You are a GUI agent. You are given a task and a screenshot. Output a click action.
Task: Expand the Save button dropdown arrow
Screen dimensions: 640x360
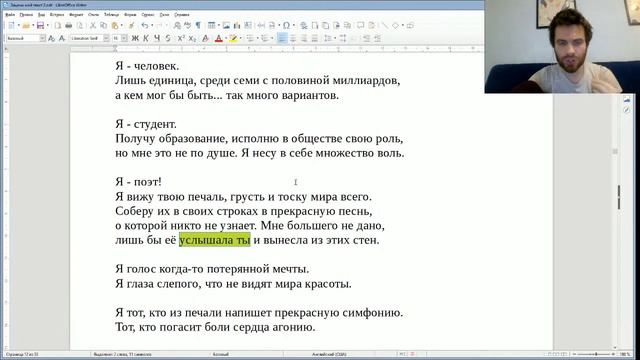(x=47, y=25)
